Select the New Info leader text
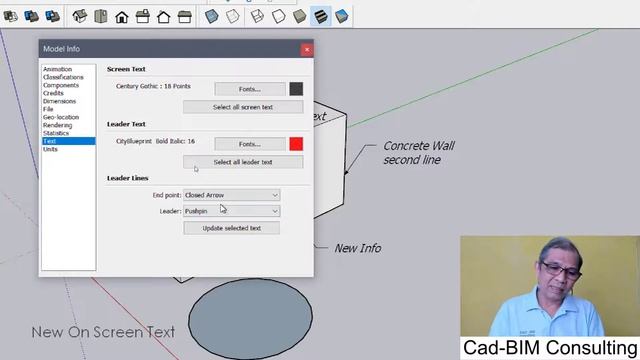The height and width of the screenshot is (360, 640). (358, 248)
